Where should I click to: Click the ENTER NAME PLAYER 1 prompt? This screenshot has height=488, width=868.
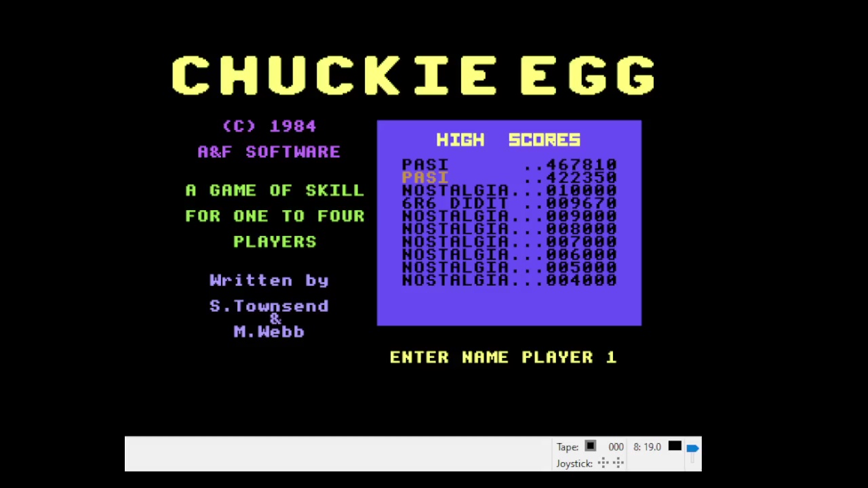point(502,357)
